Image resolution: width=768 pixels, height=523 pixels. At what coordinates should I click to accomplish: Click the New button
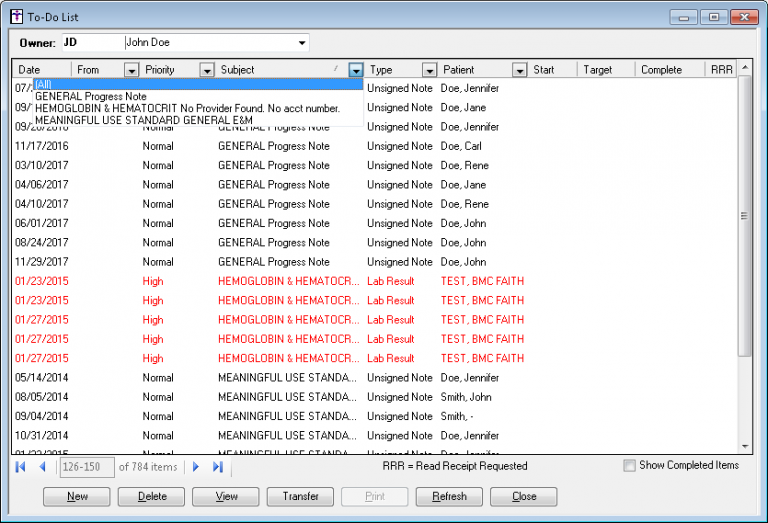pyautogui.click(x=77, y=496)
